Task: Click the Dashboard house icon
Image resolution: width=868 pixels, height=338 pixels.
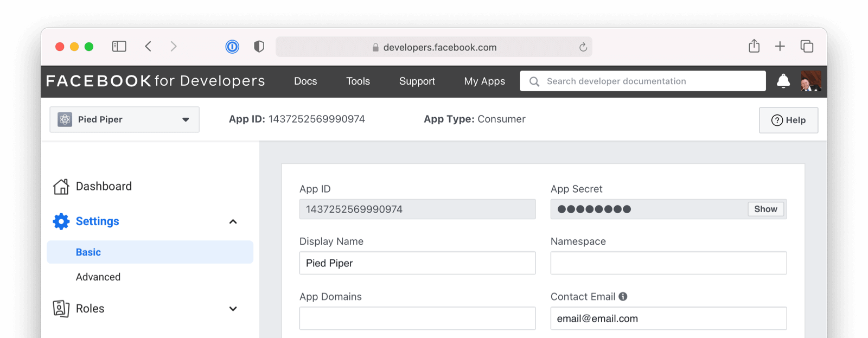Action: pyautogui.click(x=61, y=186)
